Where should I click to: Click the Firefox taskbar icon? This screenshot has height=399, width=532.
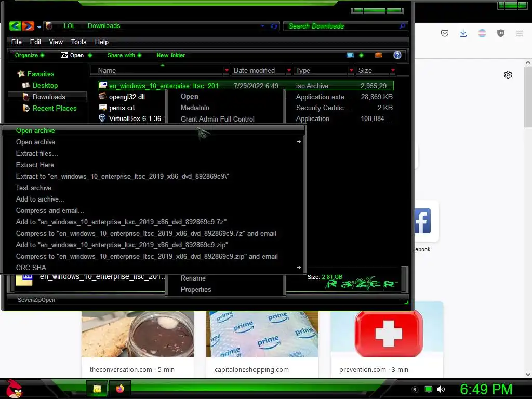click(x=120, y=389)
